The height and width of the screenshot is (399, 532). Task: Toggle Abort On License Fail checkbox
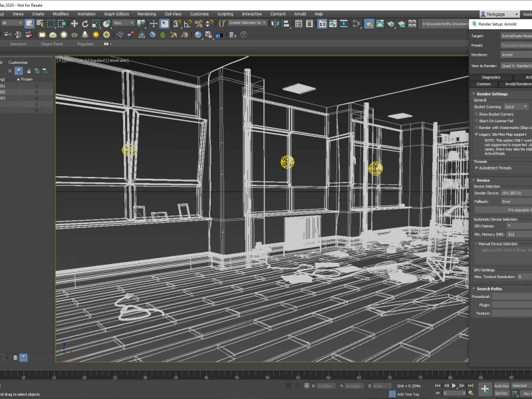476,121
